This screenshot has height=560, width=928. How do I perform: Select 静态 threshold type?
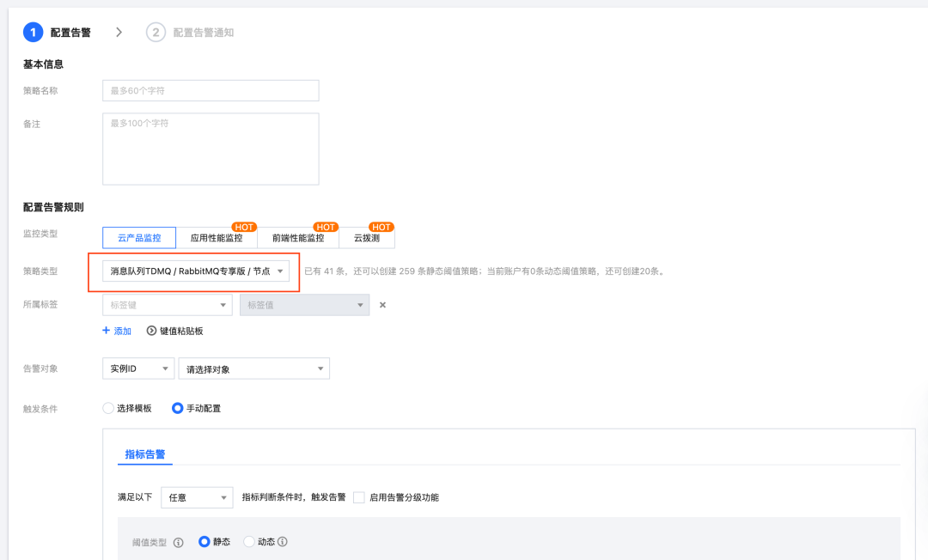(205, 541)
